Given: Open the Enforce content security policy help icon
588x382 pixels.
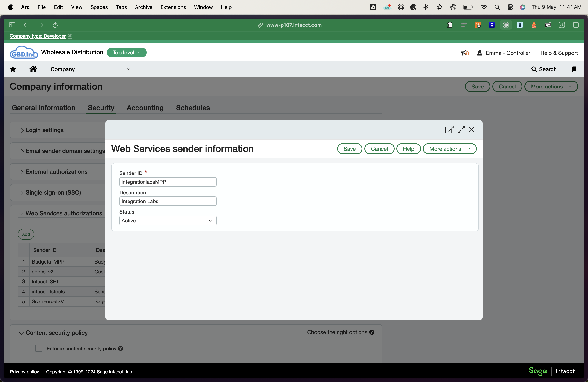Looking at the screenshot, I should (121, 348).
